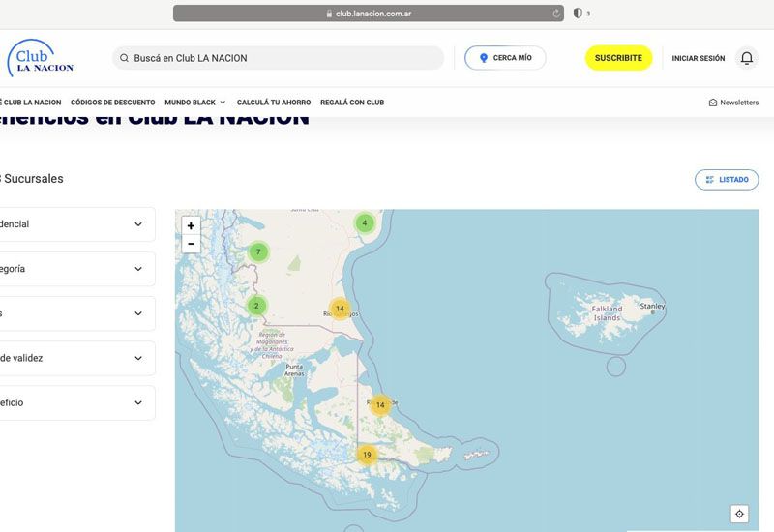Open the green cluster marker 2
This screenshot has height=532, width=774.
tap(256, 306)
